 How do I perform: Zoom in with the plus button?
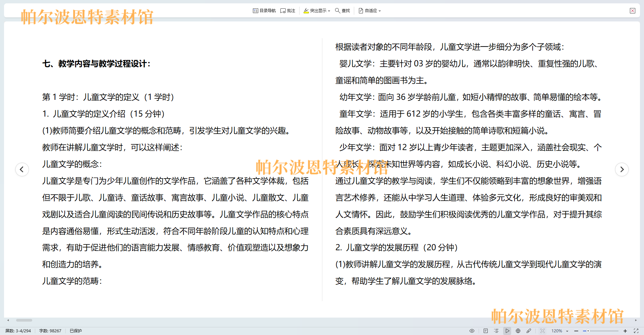pos(625,331)
